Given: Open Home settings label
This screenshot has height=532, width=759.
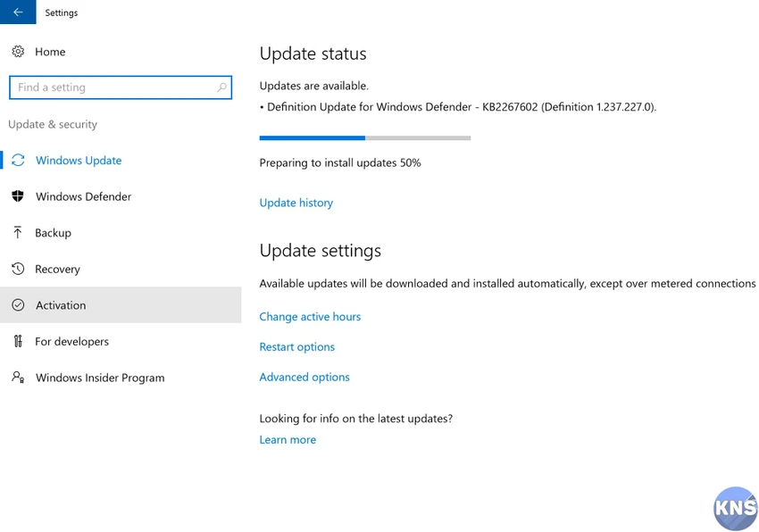Looking at the screenshot, I should tap(50, 52).
